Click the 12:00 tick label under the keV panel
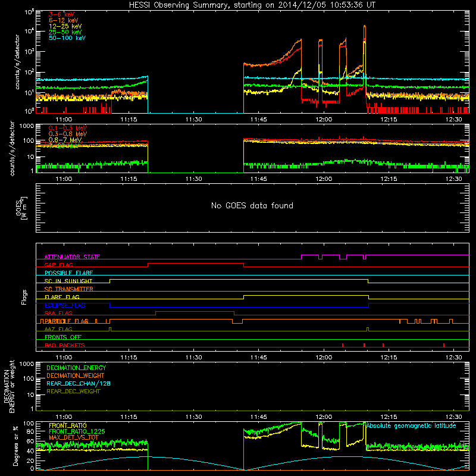 pos(324,120)
